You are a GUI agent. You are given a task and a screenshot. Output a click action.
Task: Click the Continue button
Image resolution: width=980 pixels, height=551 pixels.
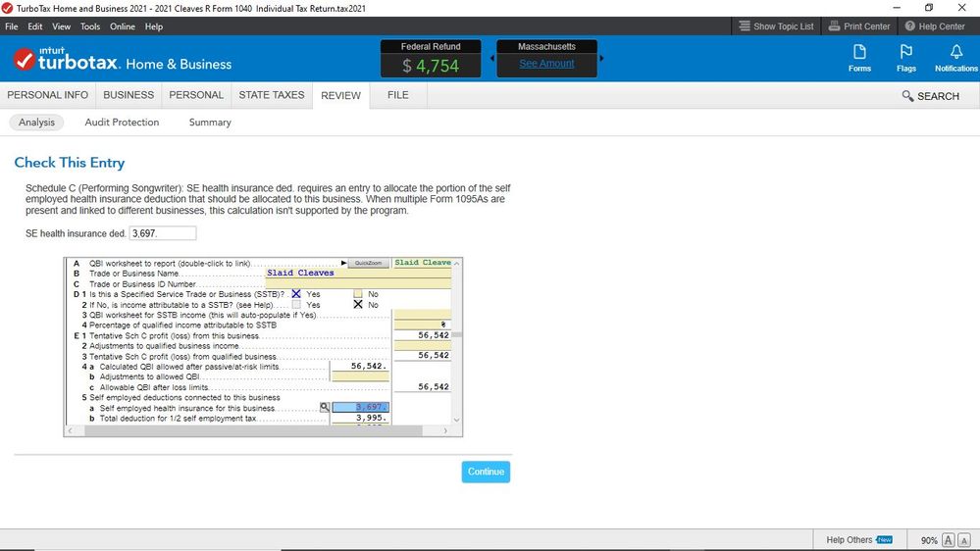(486, 472)
